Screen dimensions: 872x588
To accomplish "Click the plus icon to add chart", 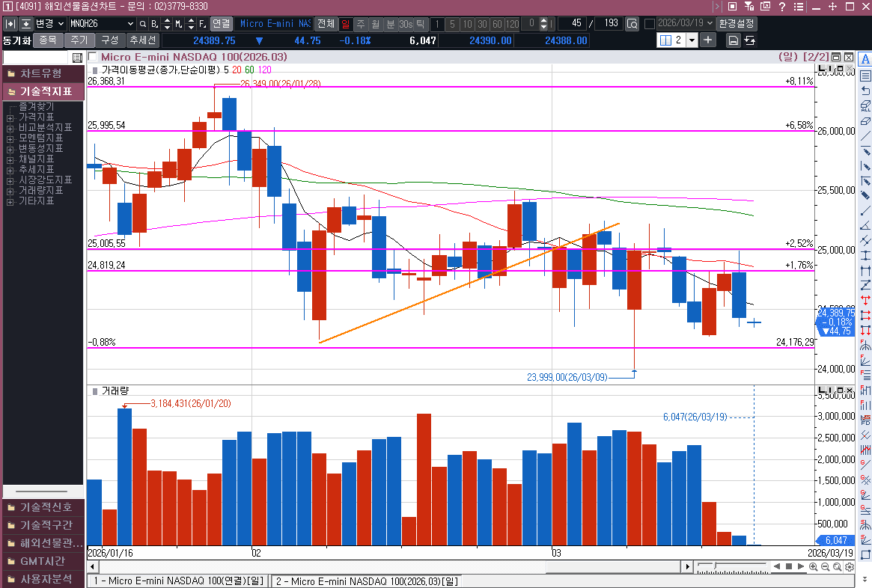I will [x=708, y=40].
